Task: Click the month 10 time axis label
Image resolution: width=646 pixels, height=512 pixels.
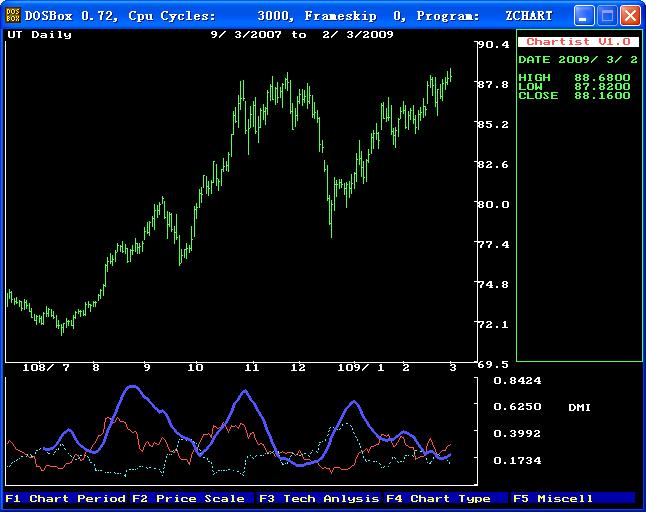Action: pos(195,367)
